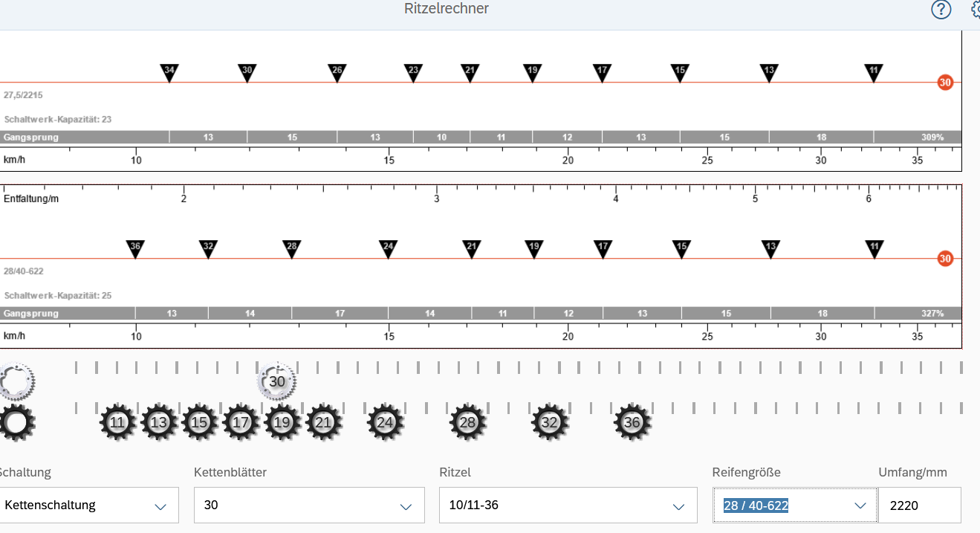Open the Kettenschaltung gearing type dropdown
Viewport: 980px width, 533px height.
(160, 505)
